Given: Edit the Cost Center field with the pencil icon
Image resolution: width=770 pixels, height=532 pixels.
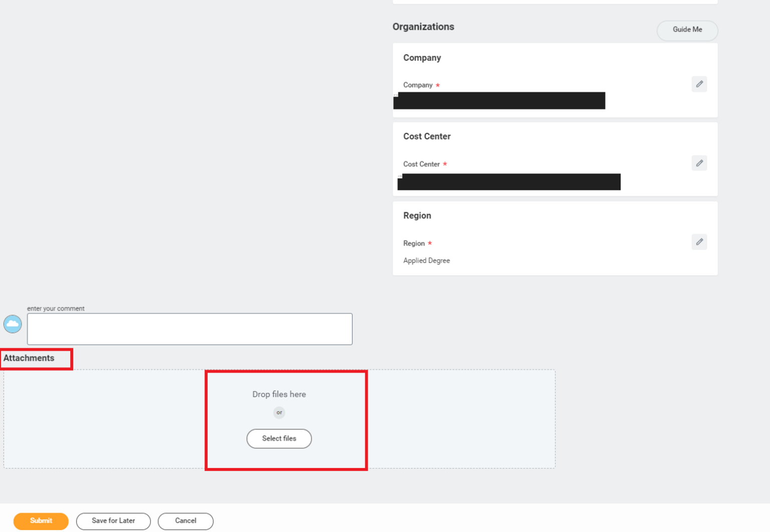Looking at the screenshot, I should point(699,163).
